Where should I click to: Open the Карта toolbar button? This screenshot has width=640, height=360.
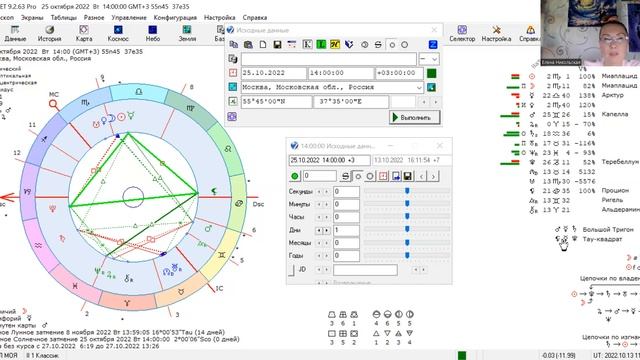(84, 33)
